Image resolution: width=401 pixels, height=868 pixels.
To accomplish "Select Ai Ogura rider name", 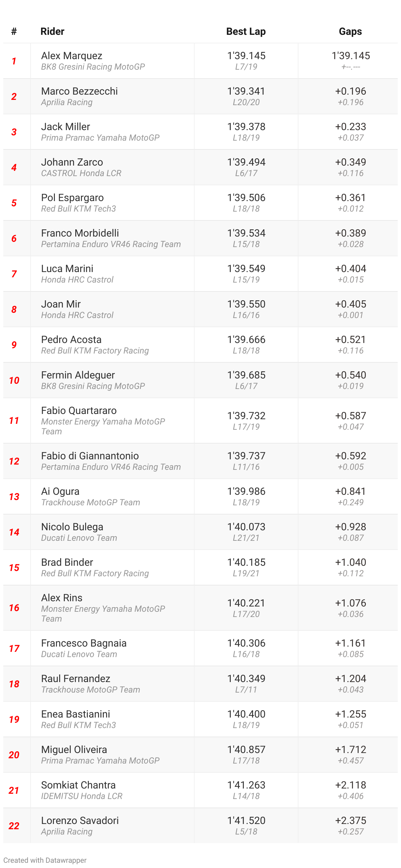I will [x=60, y=491].
